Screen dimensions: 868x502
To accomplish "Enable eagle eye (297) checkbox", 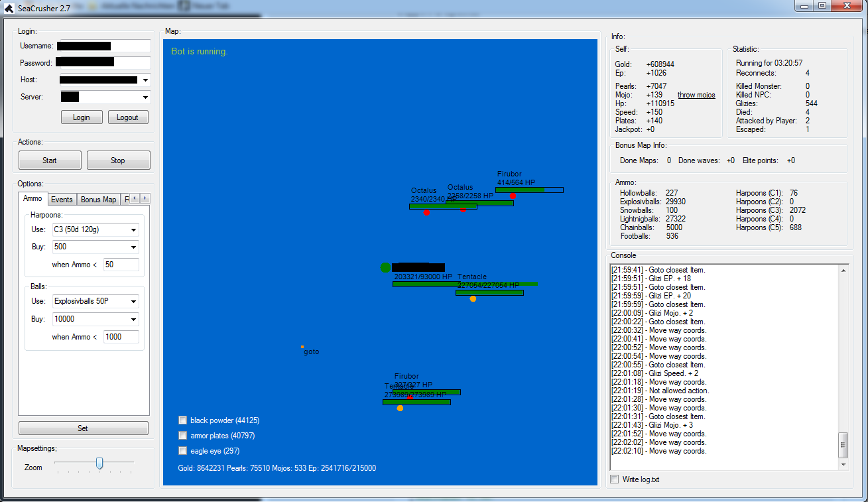I will tap(182, 451).
